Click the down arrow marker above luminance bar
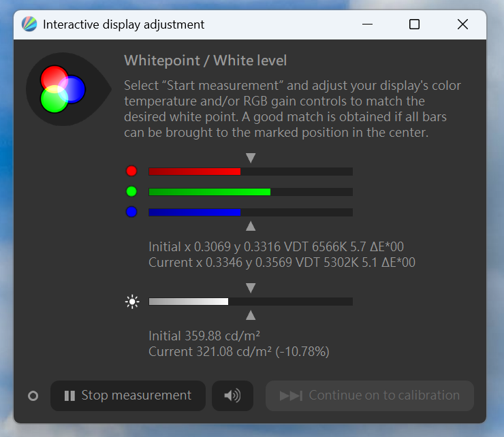504x437 pixels. (x=251, y=288)
